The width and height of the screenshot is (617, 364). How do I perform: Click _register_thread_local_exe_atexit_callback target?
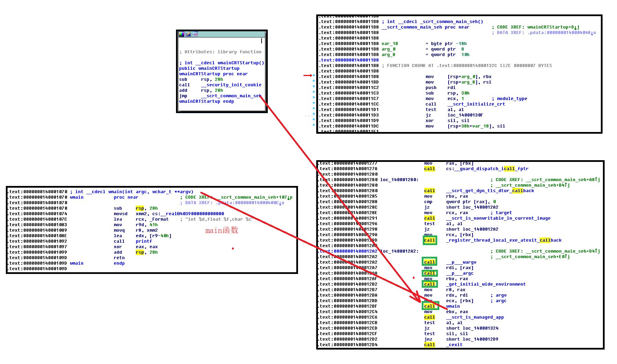[x=504, y=240]
